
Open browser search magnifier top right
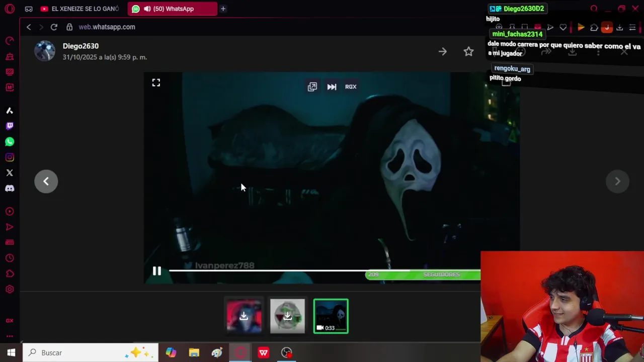pyautogui.click(x=594, y=9)
